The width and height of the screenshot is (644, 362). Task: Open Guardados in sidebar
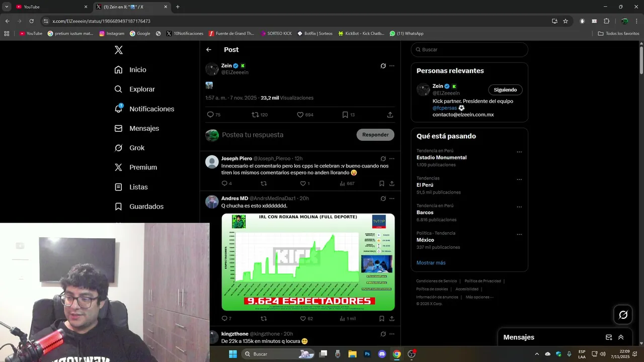pyautogui.click(x=139, y=207)
